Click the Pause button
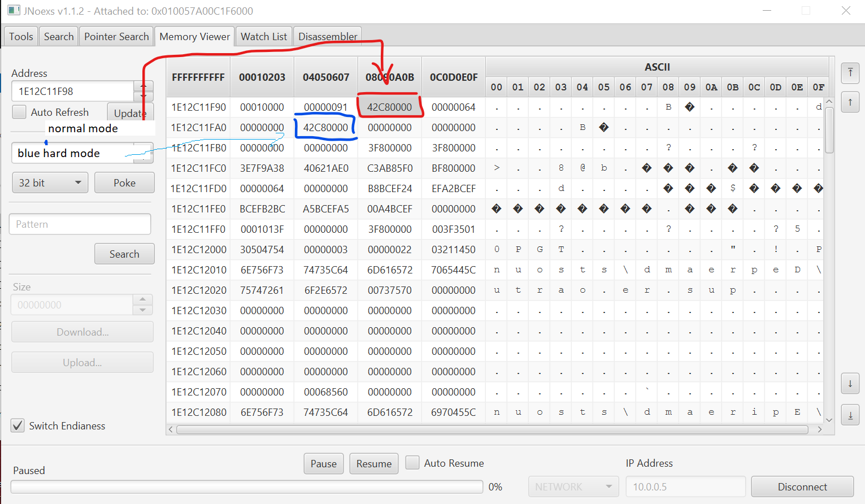The height and width of the screenshot is (504, 865). pyautogui.click(x=323, y=463)
